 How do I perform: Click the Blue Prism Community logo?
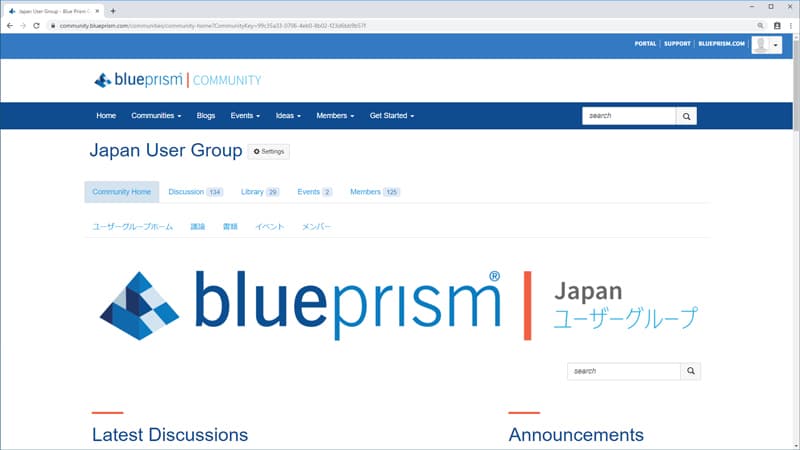(178, 80)
